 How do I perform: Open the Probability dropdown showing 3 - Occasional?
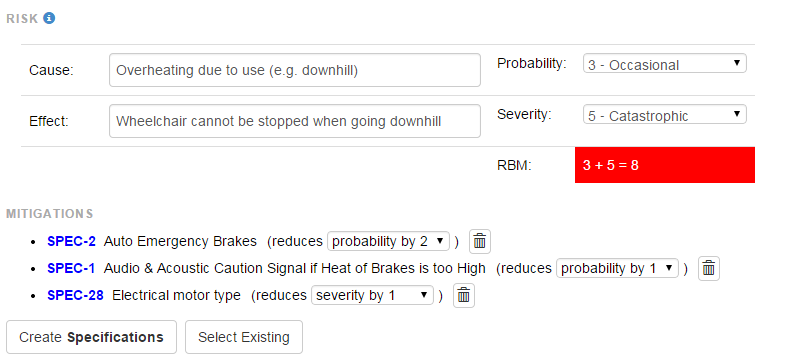tap(664, 64)
